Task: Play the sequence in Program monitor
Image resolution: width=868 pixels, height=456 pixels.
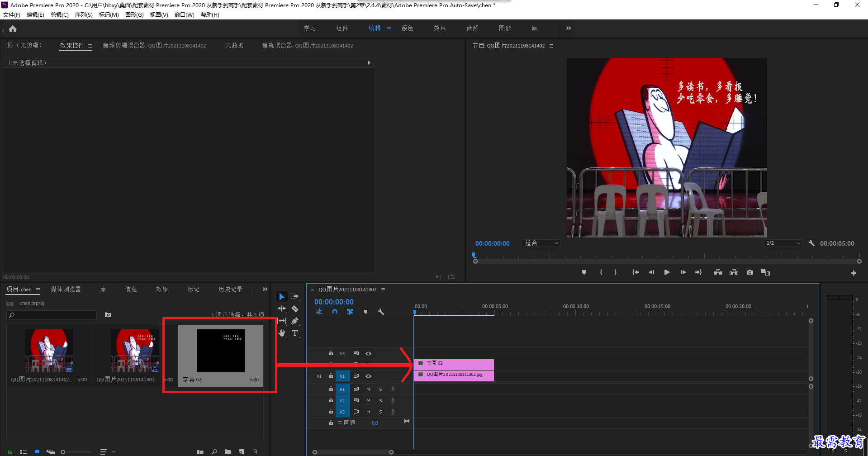Action: [667, 272]
